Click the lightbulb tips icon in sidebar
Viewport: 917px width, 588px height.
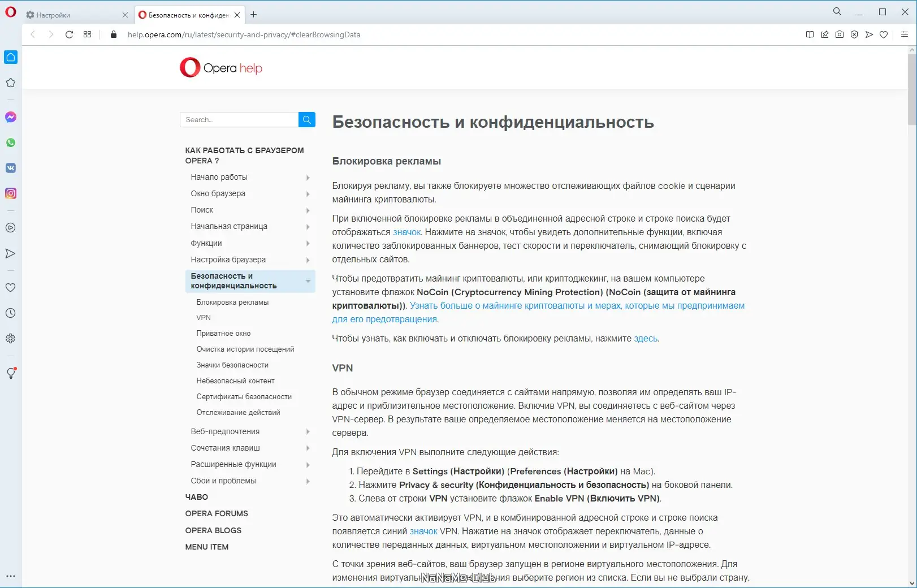pos(11,373)
